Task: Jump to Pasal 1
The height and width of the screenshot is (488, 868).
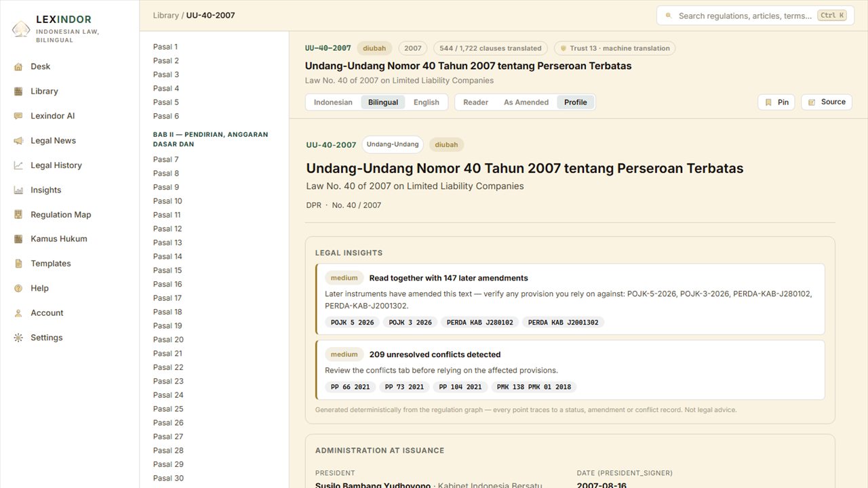Action: pos(165,47)
